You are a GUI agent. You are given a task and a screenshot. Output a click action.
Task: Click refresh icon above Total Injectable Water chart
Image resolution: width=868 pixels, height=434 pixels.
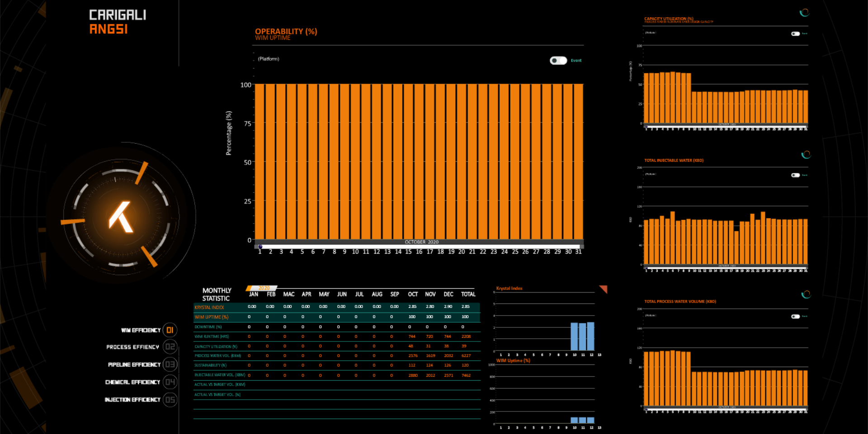click(806, 154)
